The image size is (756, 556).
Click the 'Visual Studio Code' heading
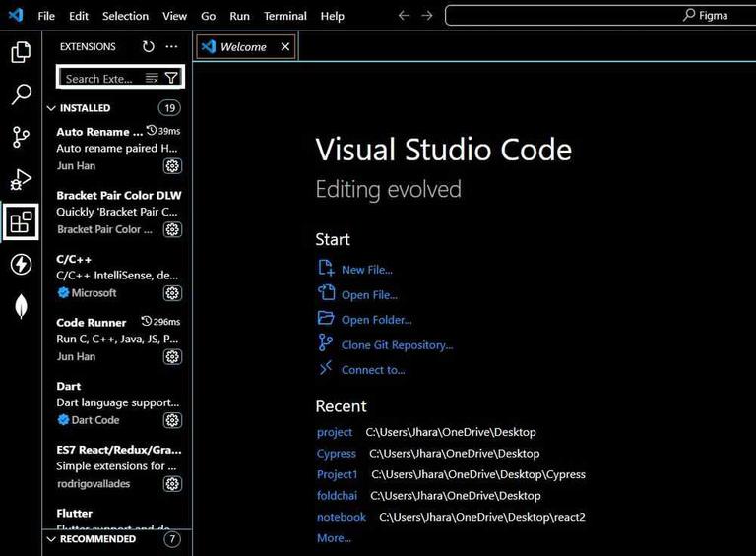(444, 150)
